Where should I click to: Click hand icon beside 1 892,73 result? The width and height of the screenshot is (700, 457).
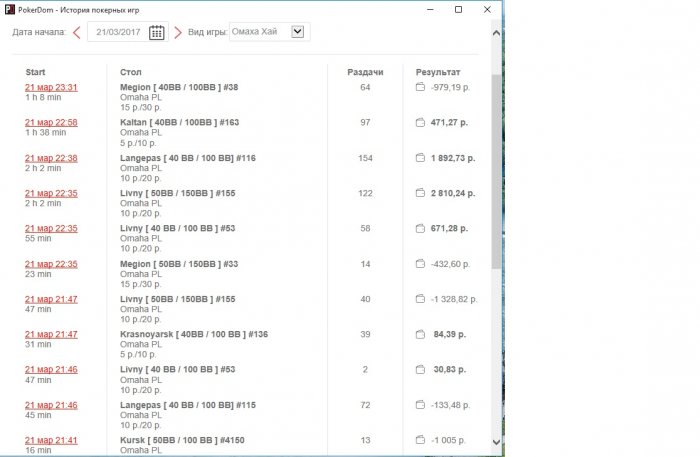pyautogui.click(x=421, y=158)
